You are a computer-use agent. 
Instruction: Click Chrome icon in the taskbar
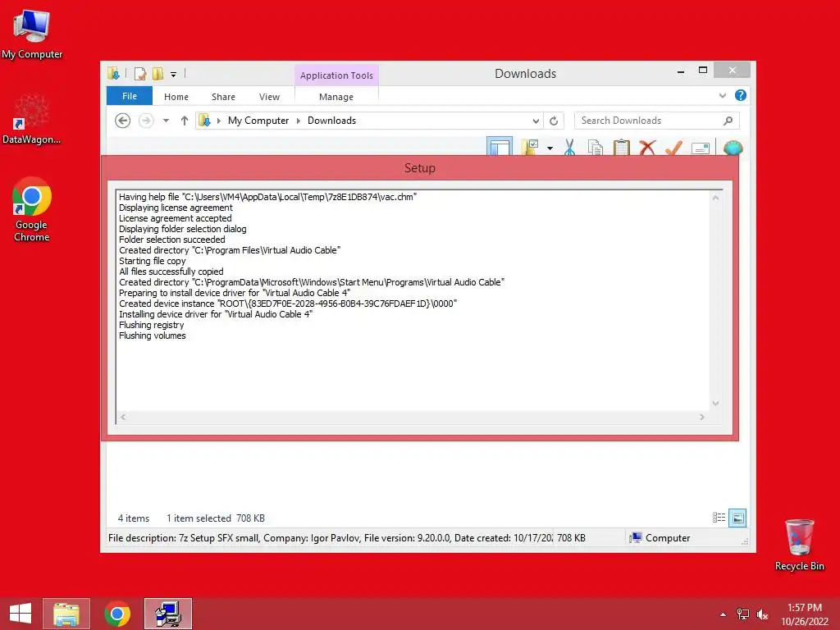pos(117,614)
